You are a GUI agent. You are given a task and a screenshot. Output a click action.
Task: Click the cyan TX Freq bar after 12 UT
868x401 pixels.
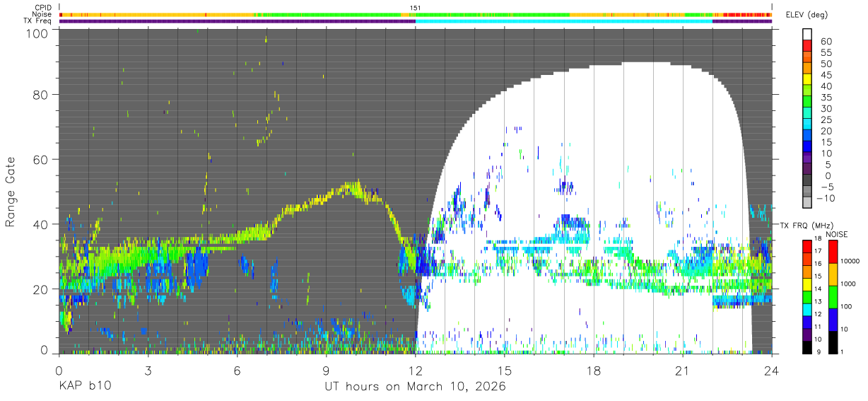[563, 21]
